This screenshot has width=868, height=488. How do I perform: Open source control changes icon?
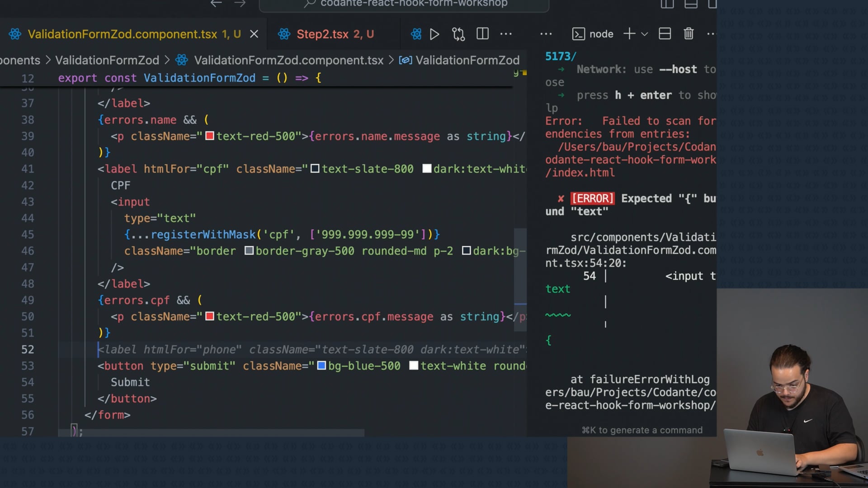coord(458,34)
